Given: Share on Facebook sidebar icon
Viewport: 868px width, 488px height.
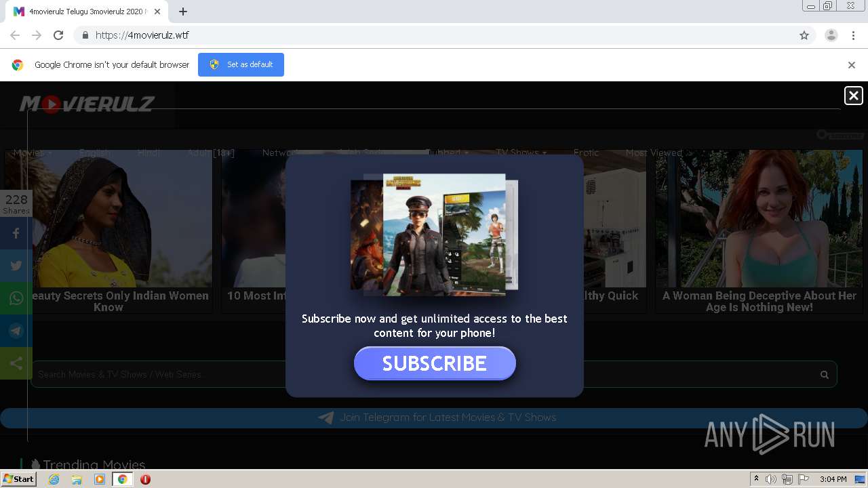Looking at the screenshot, I should click(16, 233).
